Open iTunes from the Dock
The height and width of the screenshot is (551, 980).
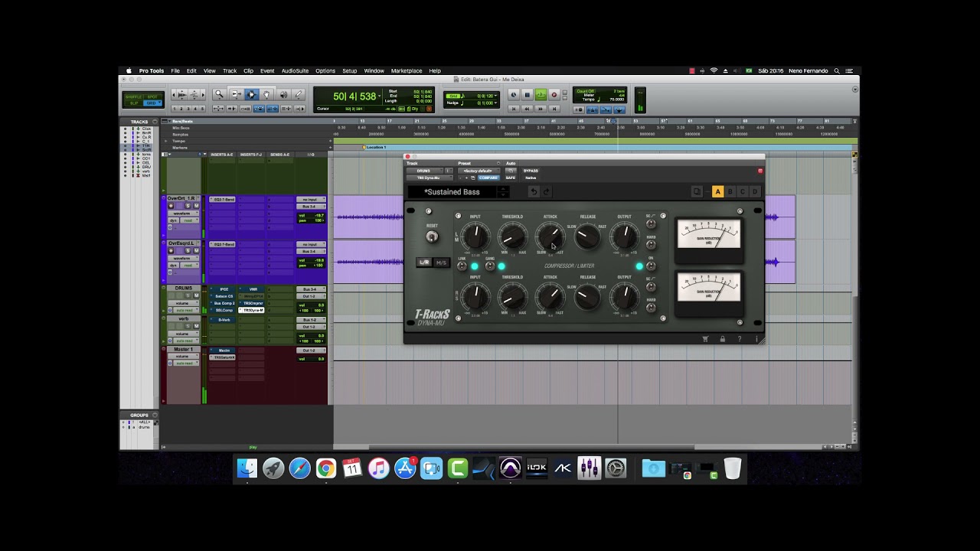tap(378, 468)
